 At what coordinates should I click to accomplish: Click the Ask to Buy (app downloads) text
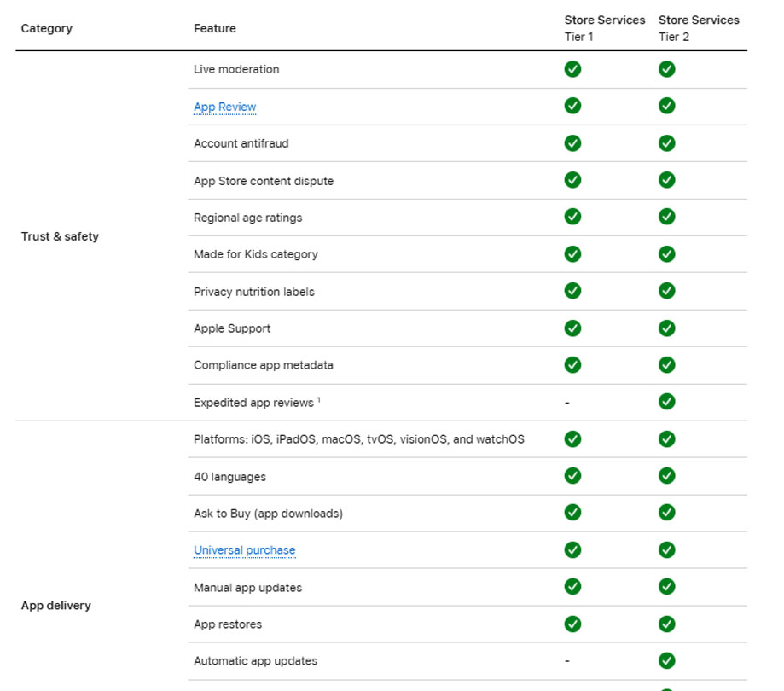click(x=268, y=514)
